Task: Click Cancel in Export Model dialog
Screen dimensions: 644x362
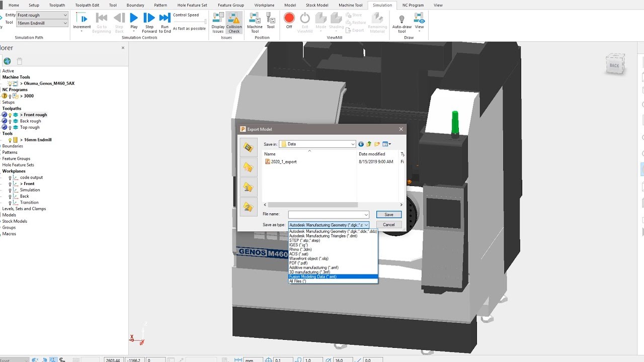Action: coord(389,225)
